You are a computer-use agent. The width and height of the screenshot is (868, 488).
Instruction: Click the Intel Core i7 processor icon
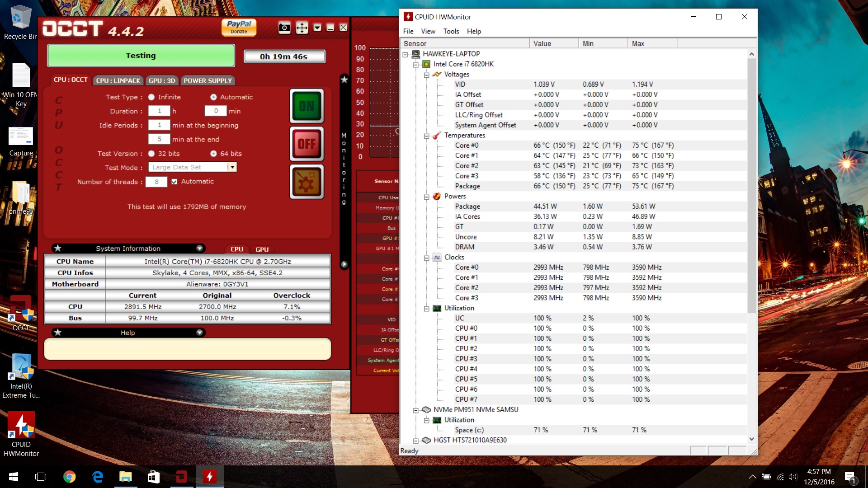point(426,64)
